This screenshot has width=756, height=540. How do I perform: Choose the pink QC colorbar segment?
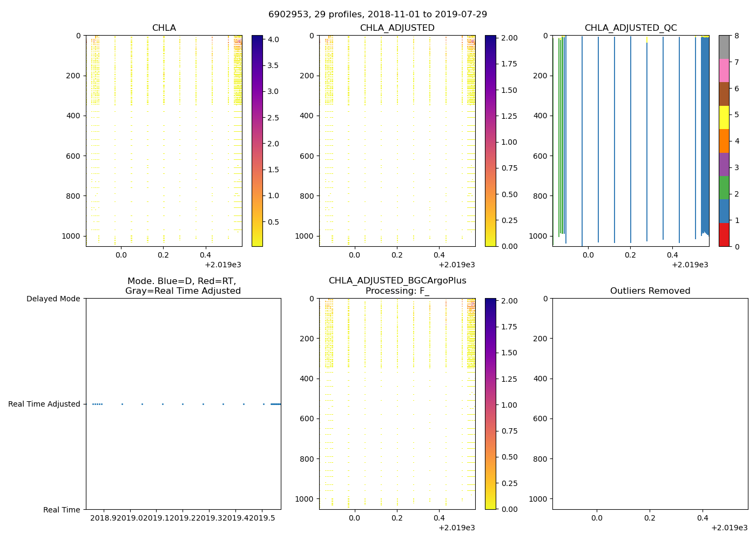coord(724,71)
